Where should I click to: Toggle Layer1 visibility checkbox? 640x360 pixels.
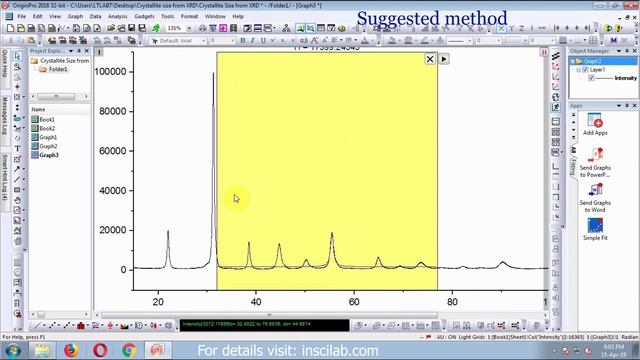tap(585, 70)
